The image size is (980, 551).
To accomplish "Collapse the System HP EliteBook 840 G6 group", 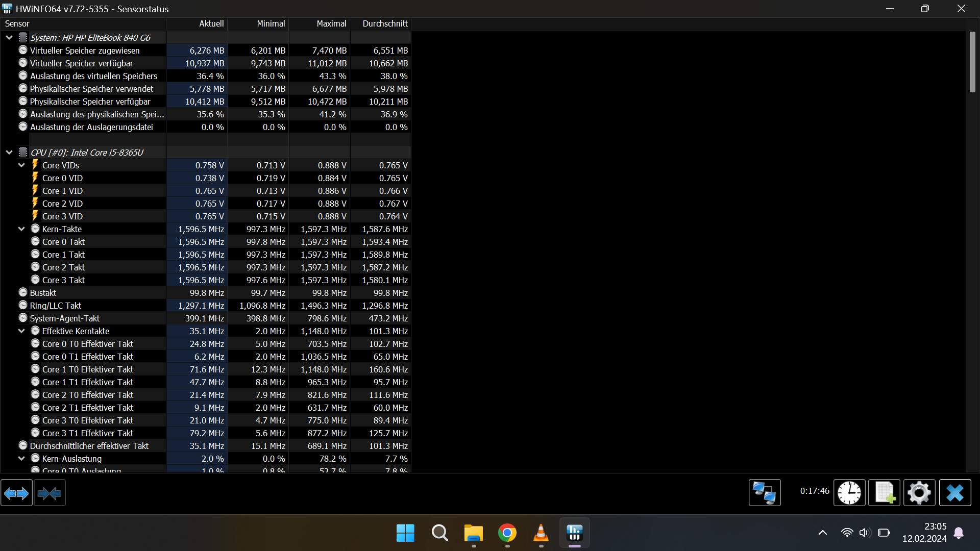I will [x=9, y=38].
